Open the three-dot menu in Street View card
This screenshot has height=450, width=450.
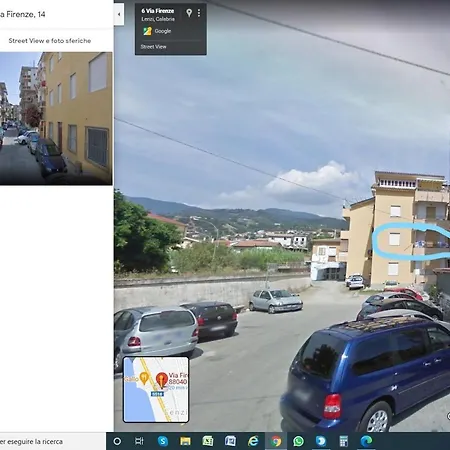199,13
